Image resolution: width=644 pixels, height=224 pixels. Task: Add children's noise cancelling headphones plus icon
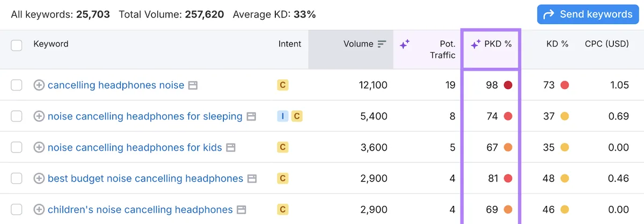coord(39,210)
